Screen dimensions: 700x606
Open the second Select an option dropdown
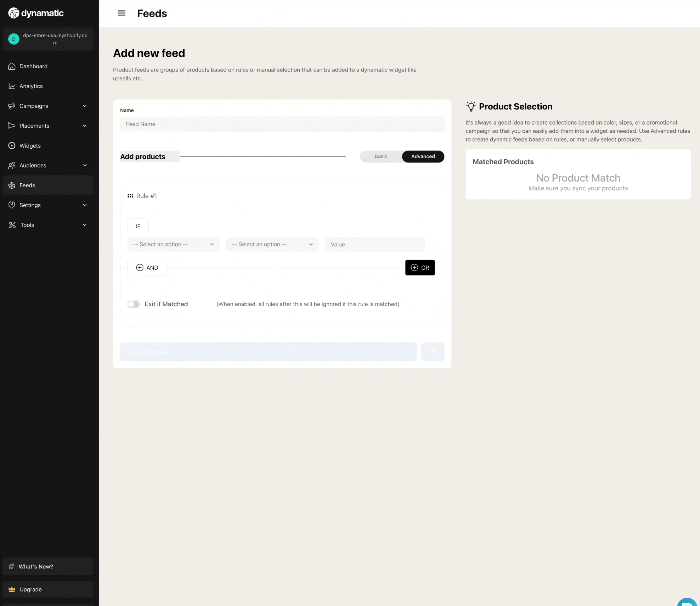(272, 244)
